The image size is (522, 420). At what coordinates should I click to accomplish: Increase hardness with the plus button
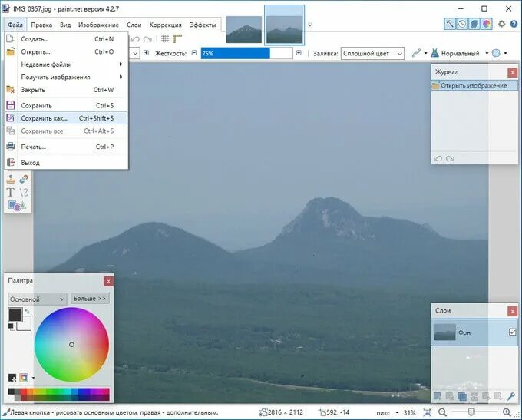pos(299,53)
